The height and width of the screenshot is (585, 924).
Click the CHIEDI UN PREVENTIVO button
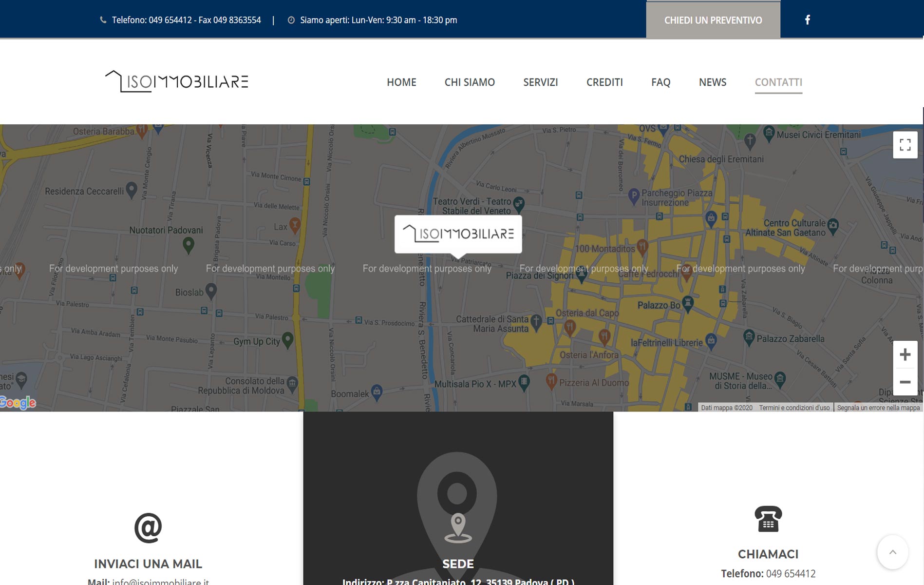coord(713,20)
